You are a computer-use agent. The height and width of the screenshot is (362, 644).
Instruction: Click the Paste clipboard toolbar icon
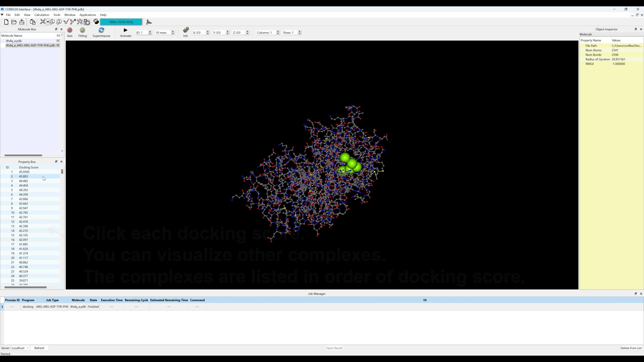33,22
